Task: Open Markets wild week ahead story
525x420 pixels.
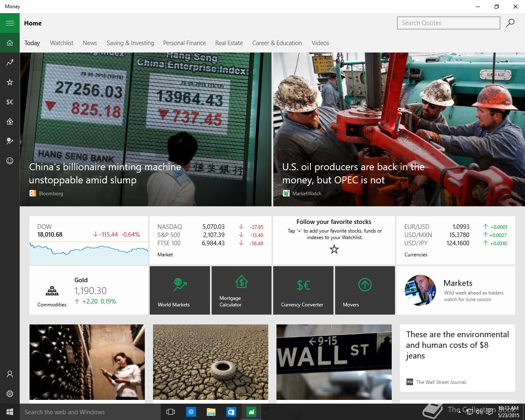Action: [456, 290]
